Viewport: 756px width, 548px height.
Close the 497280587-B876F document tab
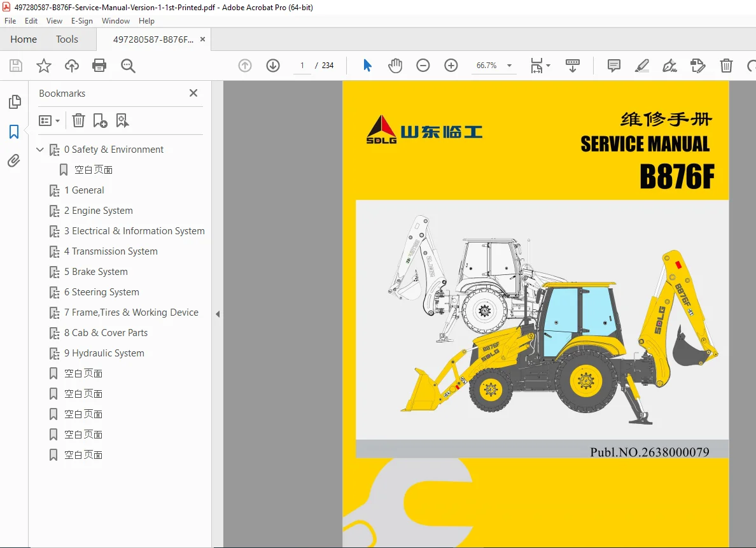pyautogui.click(x=202, y=39)
